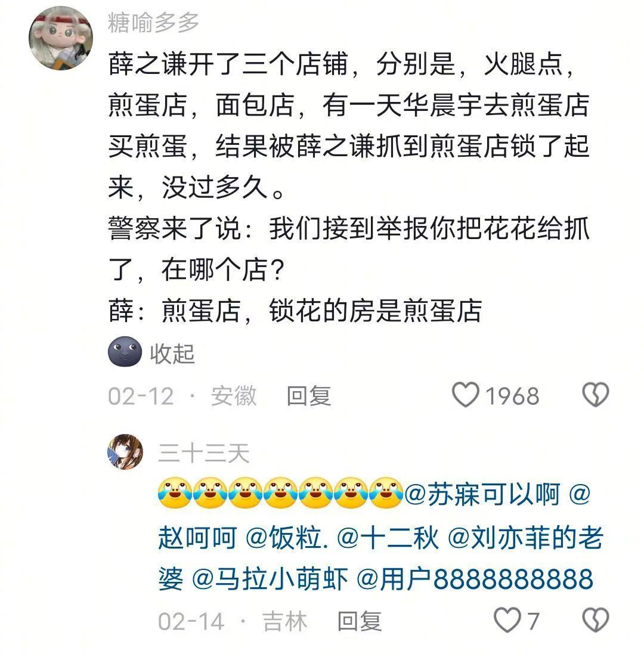Open mention @十二秋
The width and height of the screenshot is (644, 654).
click(x=388, y=538)
